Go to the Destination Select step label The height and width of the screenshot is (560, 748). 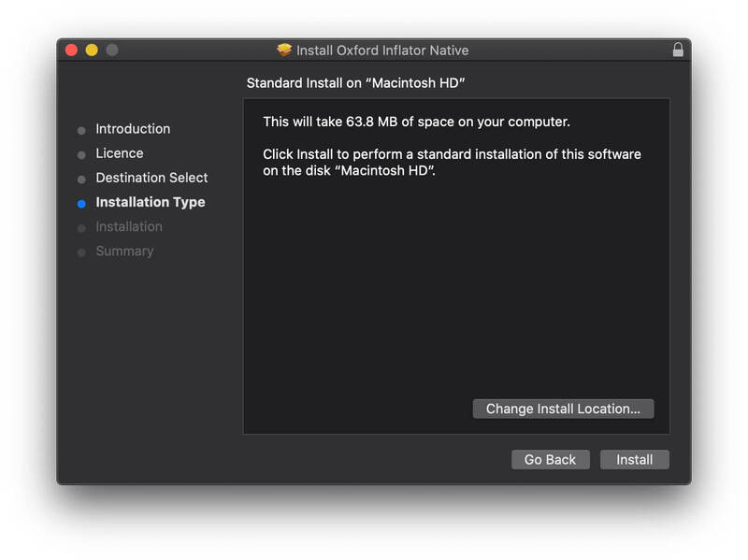point(151,178)
